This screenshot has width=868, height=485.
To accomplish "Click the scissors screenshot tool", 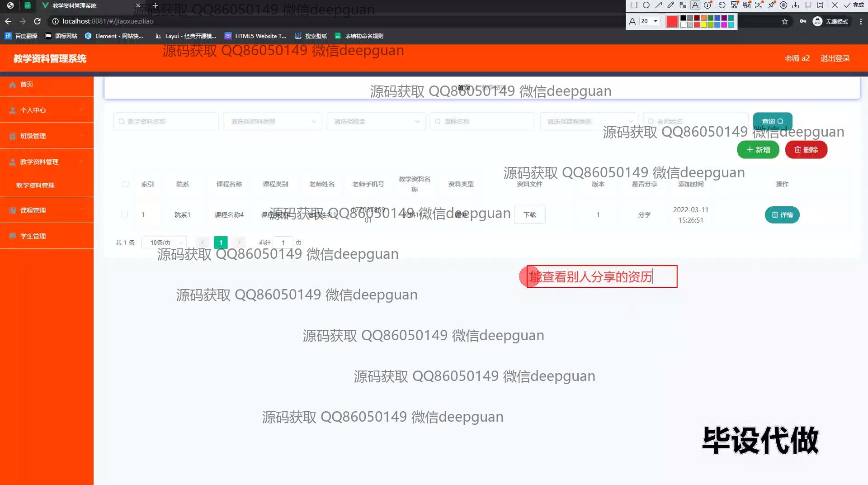I will coord(734,5).
